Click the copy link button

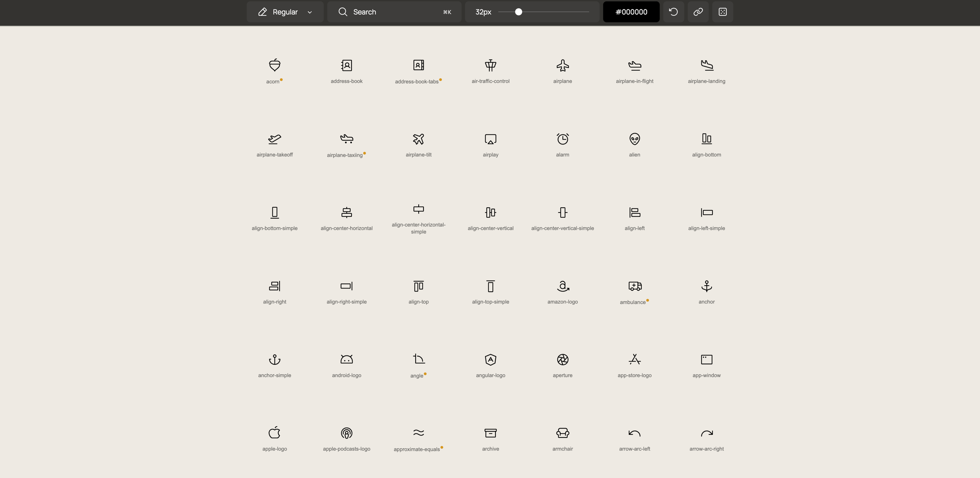coord(698,12)
